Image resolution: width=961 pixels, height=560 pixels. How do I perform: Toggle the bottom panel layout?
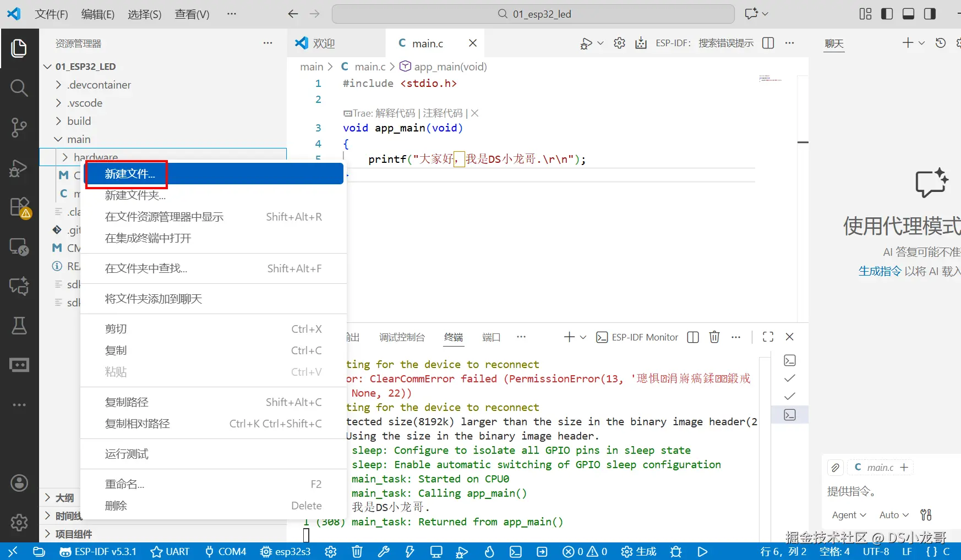[x=908, y=14]
